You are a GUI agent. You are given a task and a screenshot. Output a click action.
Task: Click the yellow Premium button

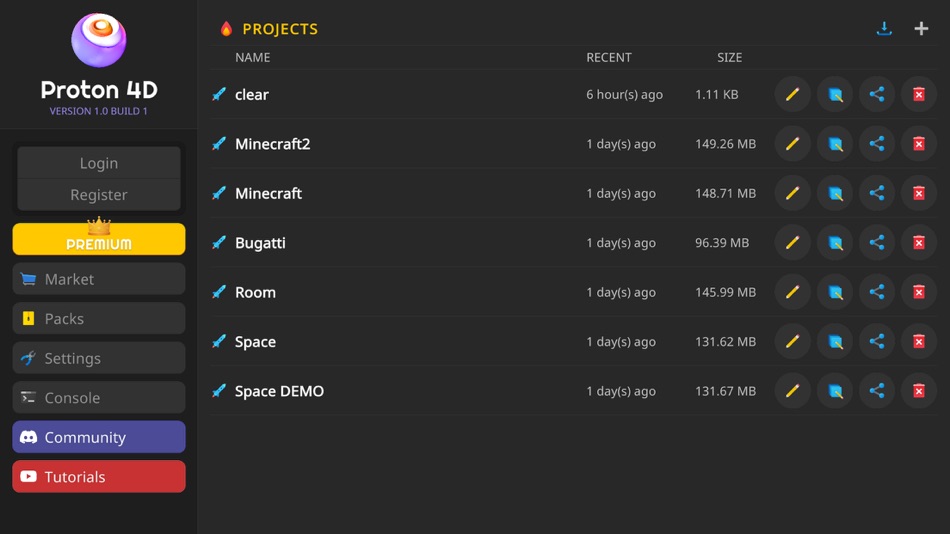[x=99, y=239]
